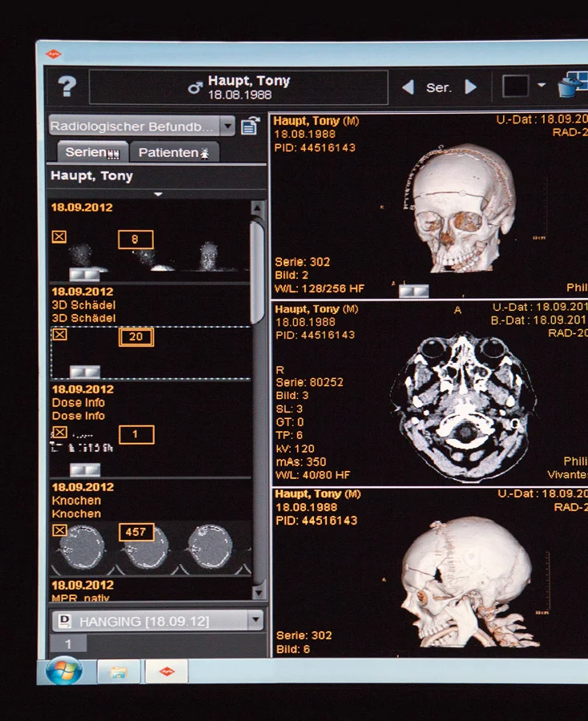The width and height of the screenshot is (588, 721).
Task: Click 'W/L: 128/256 HF' in top viewport
Action: click(x=319, y=288)
